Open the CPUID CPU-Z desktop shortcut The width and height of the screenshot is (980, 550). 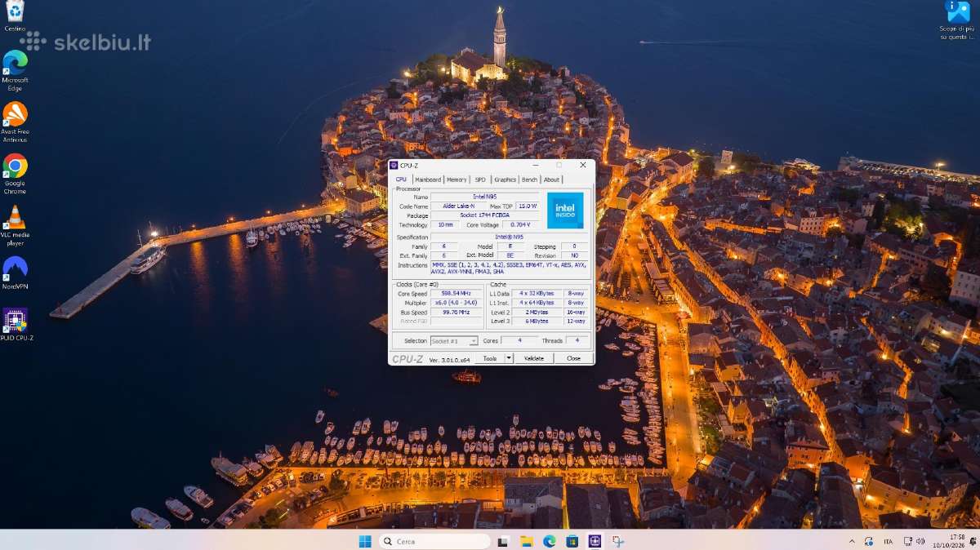pos(16,324)
